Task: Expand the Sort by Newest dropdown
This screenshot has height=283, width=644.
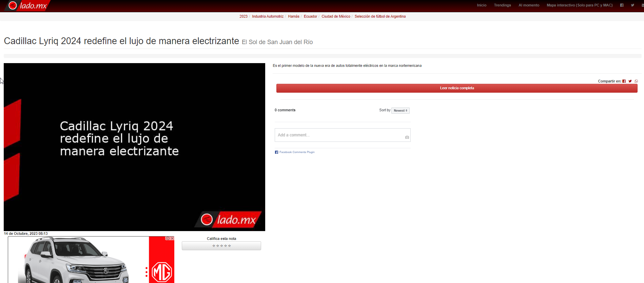Action: pyautogui.click(x=401, y=111)
